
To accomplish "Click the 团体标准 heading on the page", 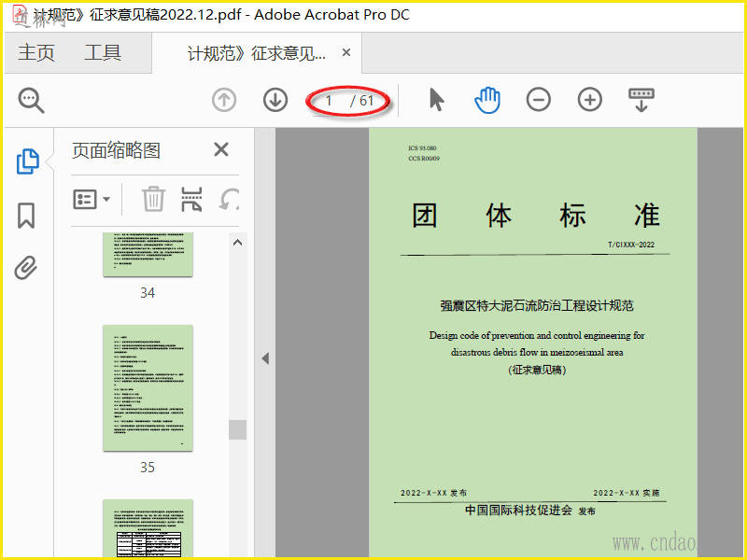I will (536, 216).
